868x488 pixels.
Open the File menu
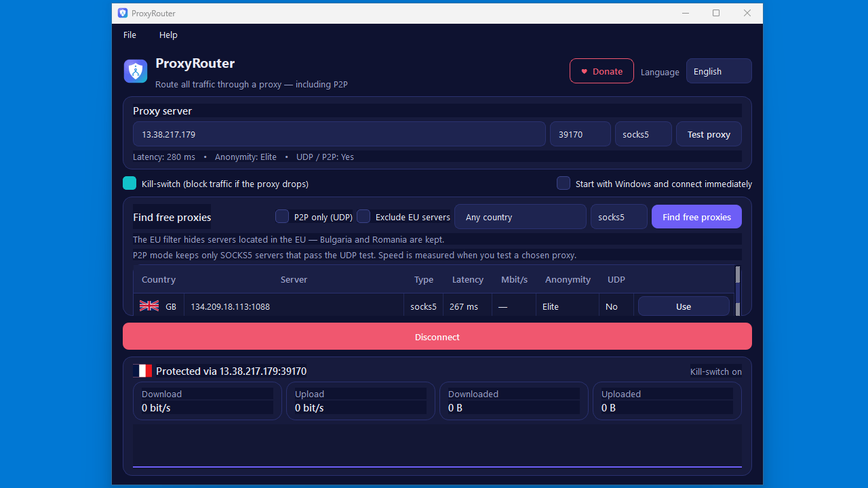pos(130,35)
